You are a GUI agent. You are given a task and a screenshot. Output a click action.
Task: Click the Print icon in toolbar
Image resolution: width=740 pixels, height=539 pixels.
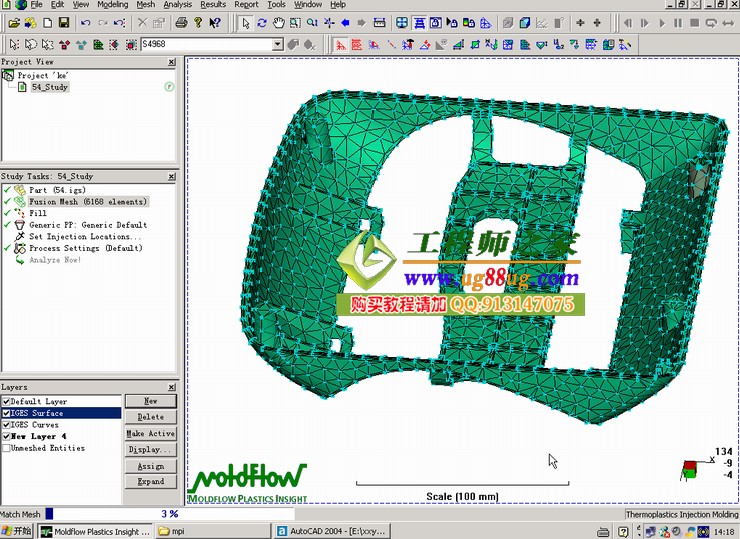point(181,23)
